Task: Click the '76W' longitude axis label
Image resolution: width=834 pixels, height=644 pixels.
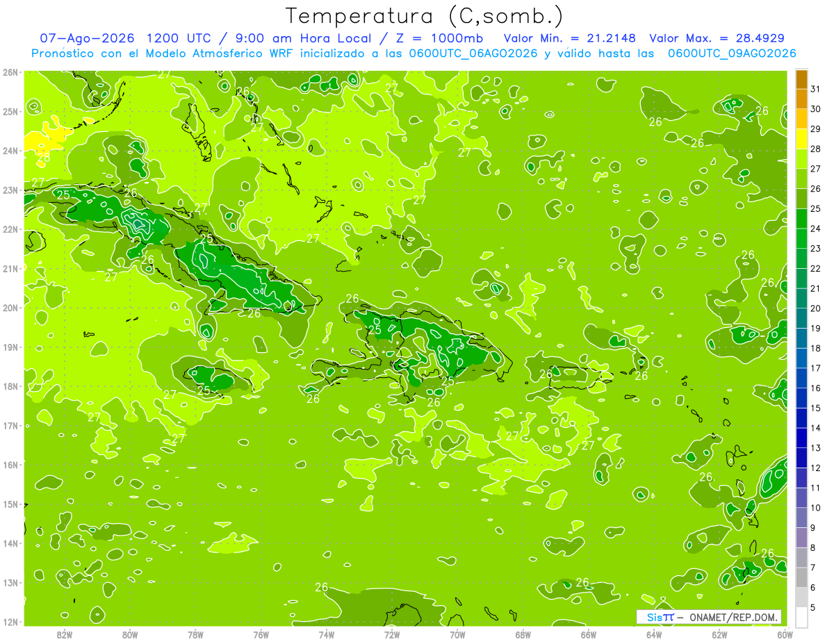Action: click(261, 634)
